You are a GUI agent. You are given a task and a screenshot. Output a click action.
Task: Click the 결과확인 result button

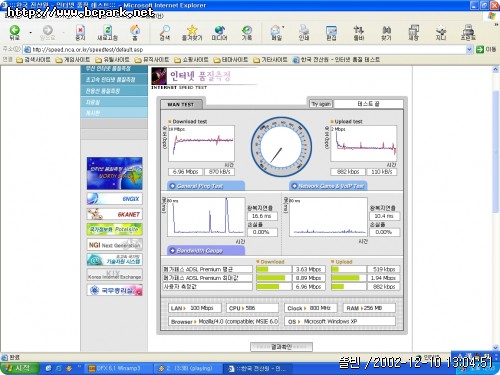[281, 347]
